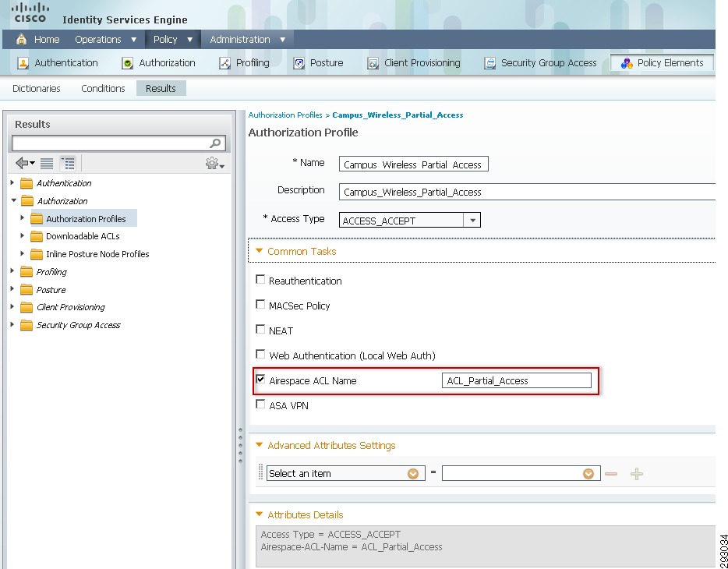
Task: Select the Client Provisioning tree entry
Action: 71,307
